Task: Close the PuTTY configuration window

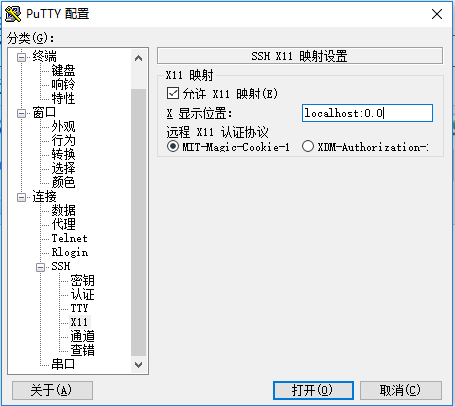Action: [437, 14]
